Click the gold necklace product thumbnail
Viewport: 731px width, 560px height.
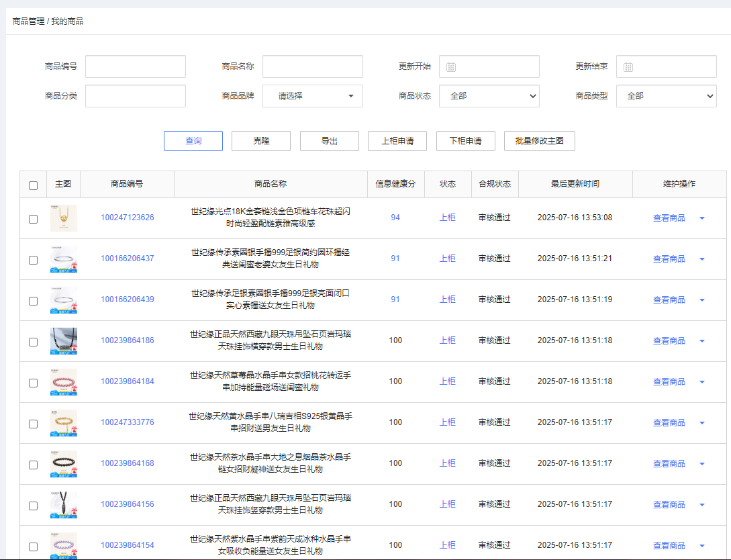tap(64, 218)
